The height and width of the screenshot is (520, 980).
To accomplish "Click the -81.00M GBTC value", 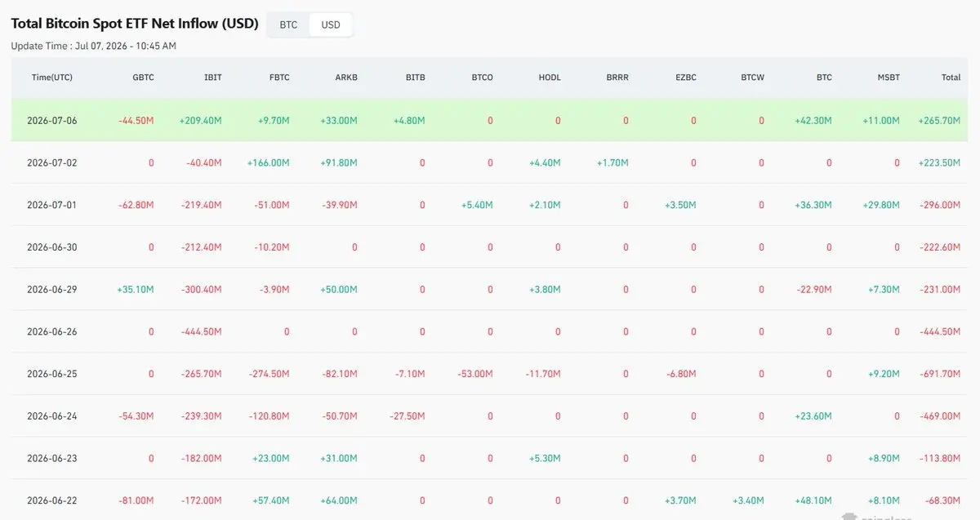I will [x=136, y=500].
